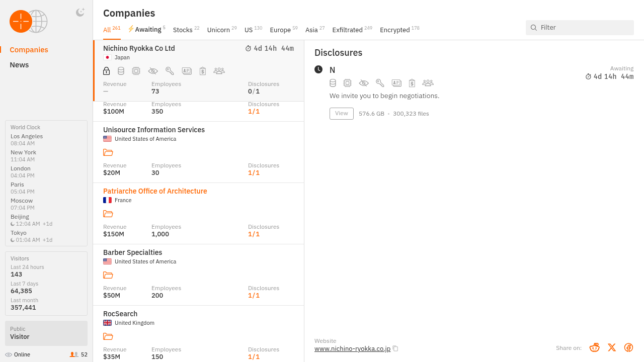This screenshot has width=644, height=362.
Task: Click the ID card icon on Nichino Ryokka card
Action: 187,71
